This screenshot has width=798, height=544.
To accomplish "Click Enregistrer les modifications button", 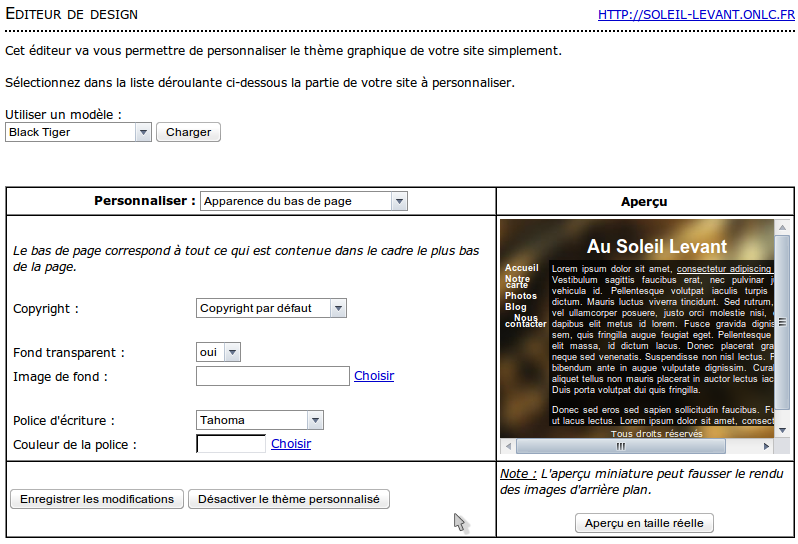I will (97, 499).
